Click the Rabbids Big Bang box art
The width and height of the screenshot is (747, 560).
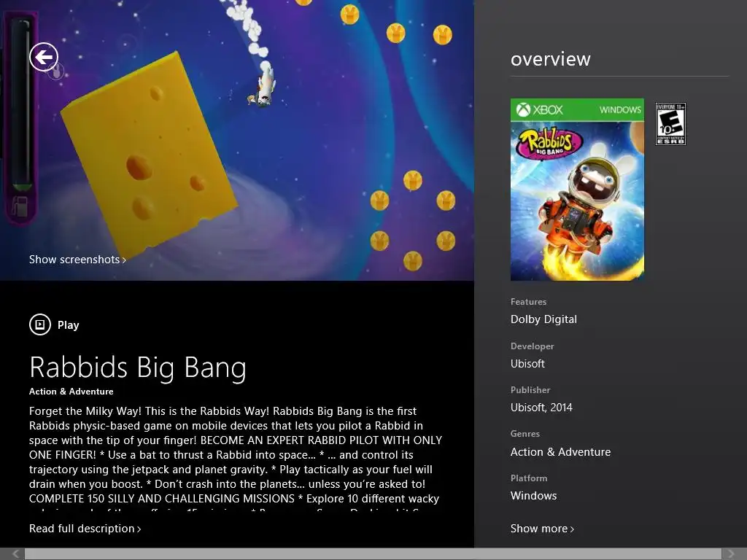pos(577,190)
